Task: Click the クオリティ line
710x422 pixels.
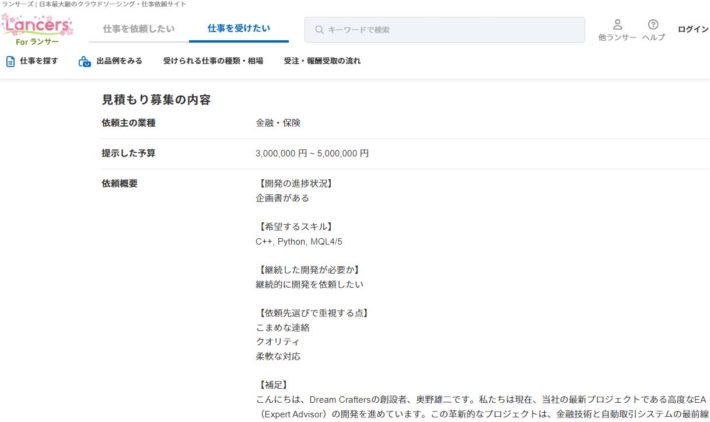Action: 278,342
